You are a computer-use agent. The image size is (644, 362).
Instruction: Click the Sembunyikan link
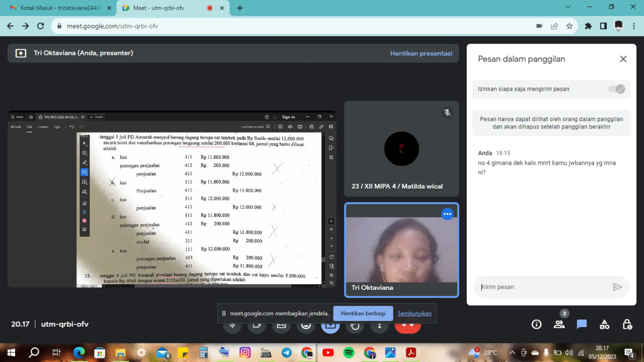pyautogui.click(x=414, y=313)
